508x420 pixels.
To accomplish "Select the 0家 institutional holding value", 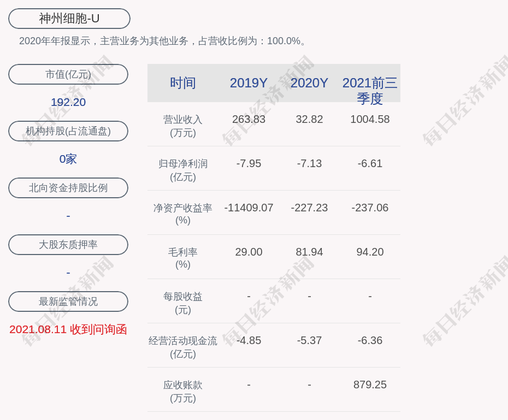I will coord(68,159).
